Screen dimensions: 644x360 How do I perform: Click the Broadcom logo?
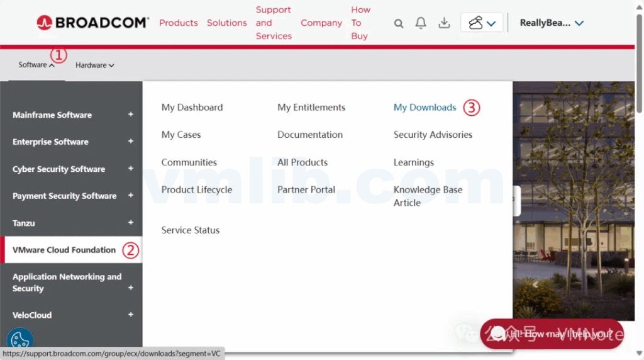[x=92, y=23]
